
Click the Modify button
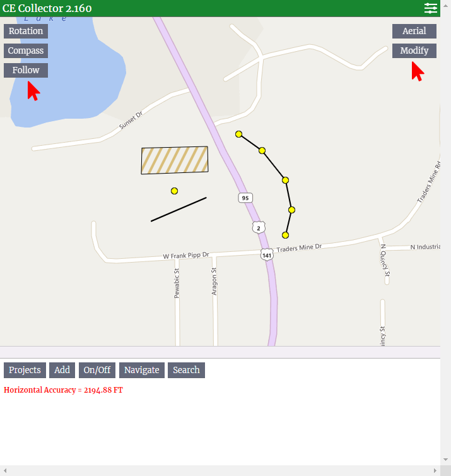point(414,51)
